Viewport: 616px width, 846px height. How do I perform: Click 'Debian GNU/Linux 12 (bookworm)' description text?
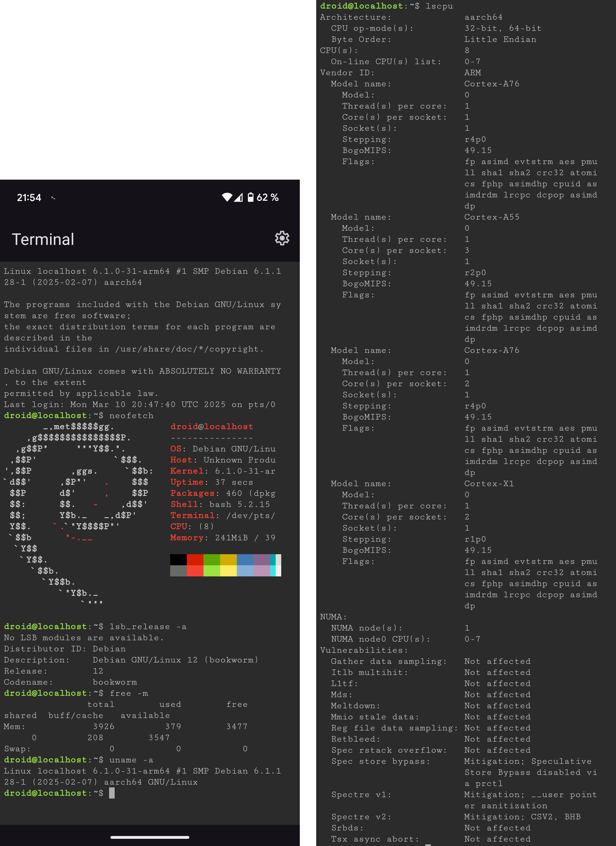[x=176, y=660]
